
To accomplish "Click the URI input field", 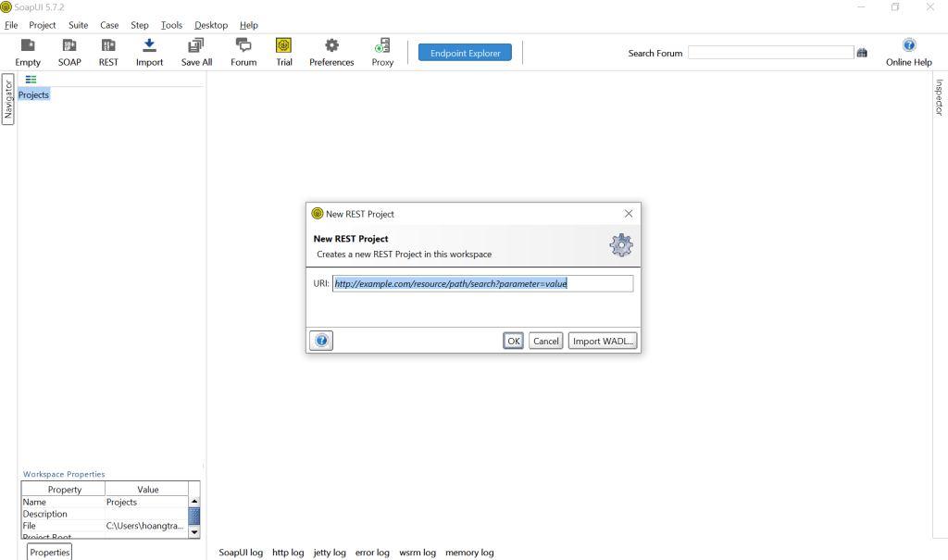I will (482, 284).
